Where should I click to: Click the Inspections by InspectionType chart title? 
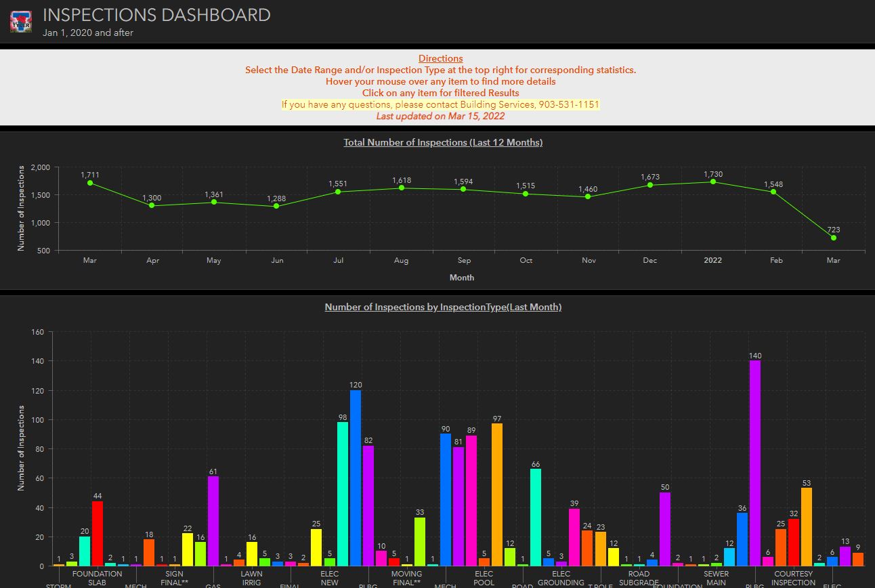[443, 307]
